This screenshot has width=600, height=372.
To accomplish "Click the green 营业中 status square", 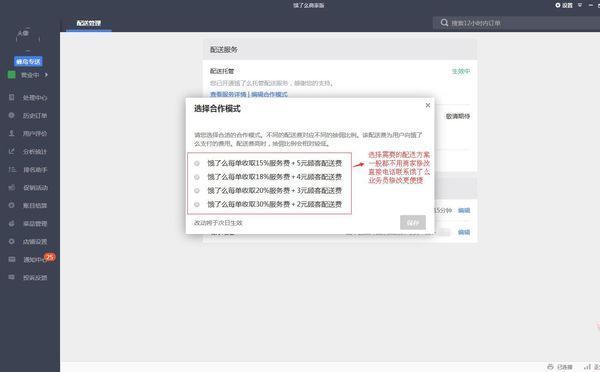I will pyautogui.click(x=11, y=75).
